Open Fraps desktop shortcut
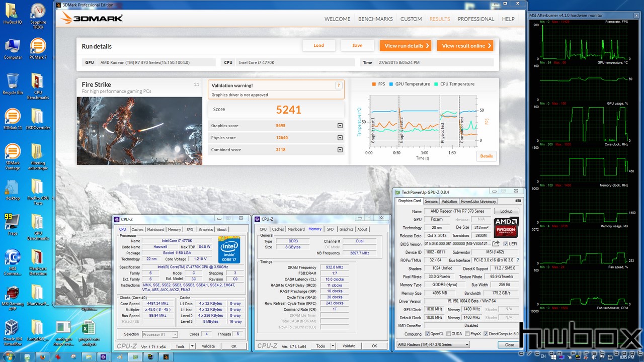Screen dimensions: 644x362 (12, 225)
